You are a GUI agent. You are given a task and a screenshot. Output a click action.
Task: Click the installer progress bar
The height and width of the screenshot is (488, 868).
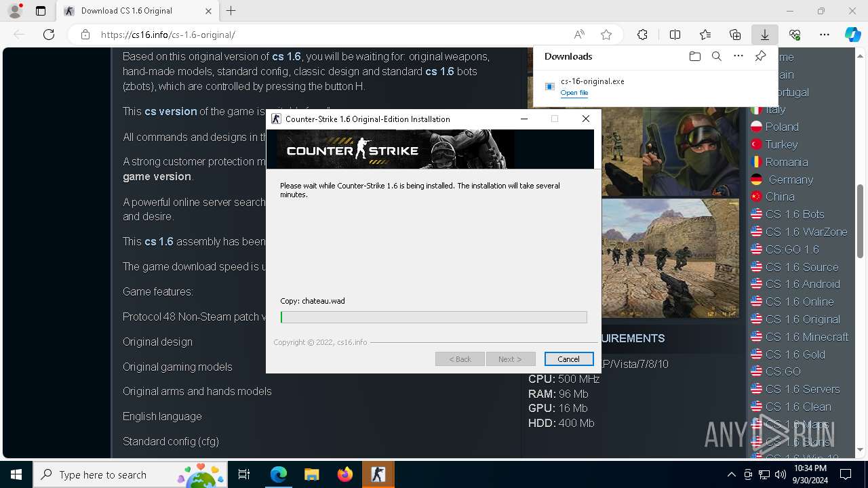(433, 317)
